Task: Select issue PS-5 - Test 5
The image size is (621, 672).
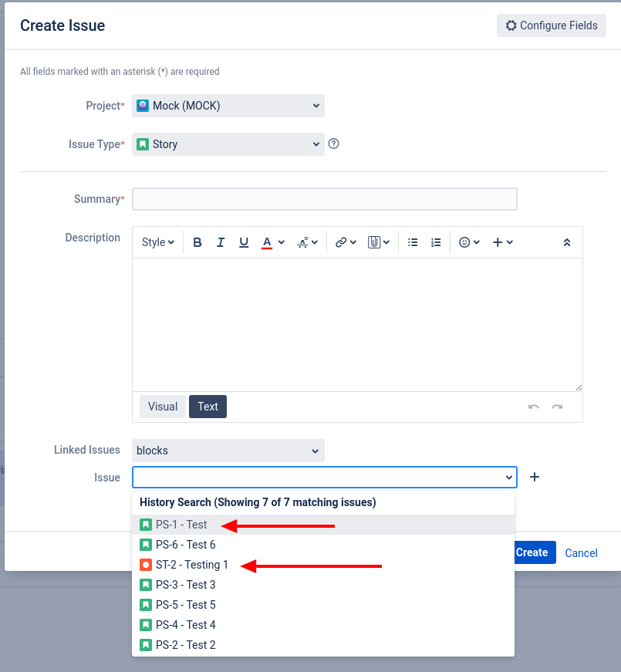Action: coord(323,605)
